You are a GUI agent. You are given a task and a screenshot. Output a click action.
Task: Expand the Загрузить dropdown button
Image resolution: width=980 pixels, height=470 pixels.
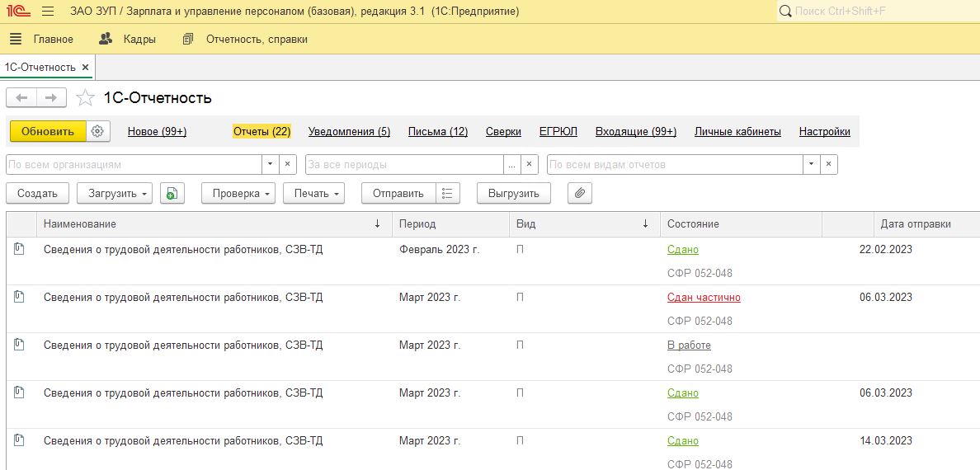click(115, 193)
